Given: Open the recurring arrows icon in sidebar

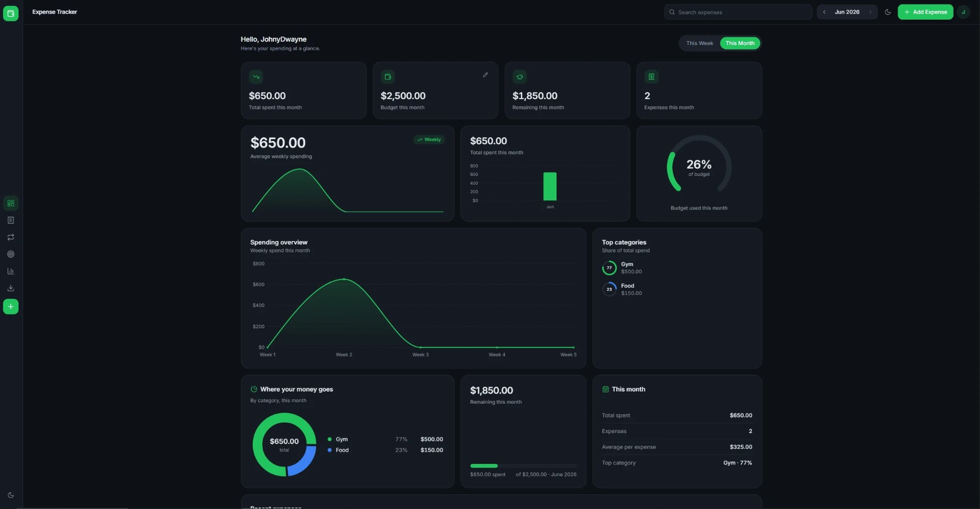Looking at the screenshot, I should point(11,237).
